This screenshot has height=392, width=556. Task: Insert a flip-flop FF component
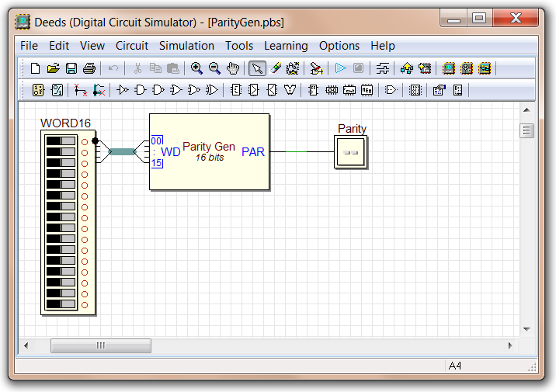[x=314, y=90]
